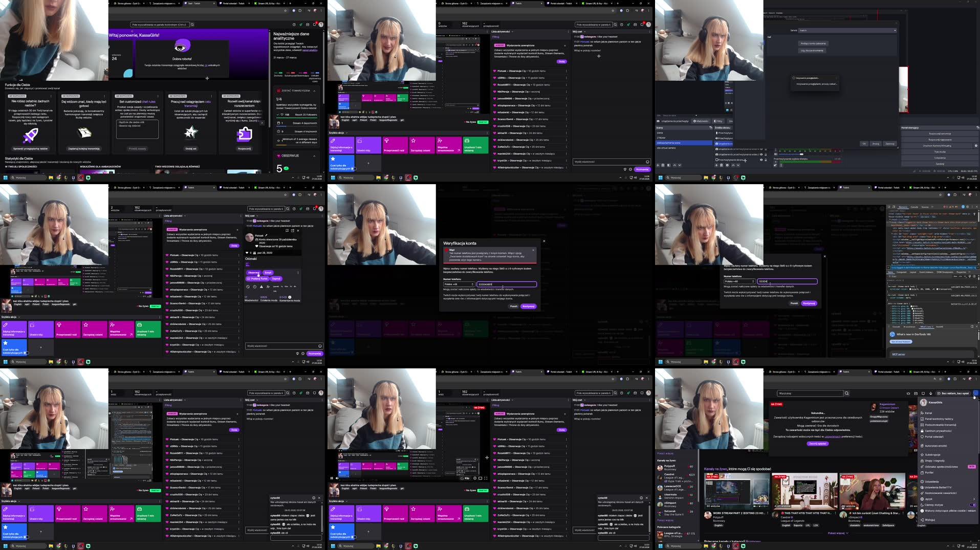Pop out the OBS Panel sterujący dock icon

coord(977,127)
